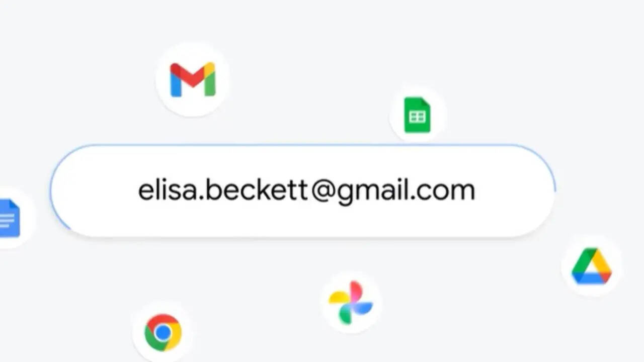The width and height of the screenshot is (644, 362).
Task: Open the Gmail envelope icon
Action: point(193,79)
